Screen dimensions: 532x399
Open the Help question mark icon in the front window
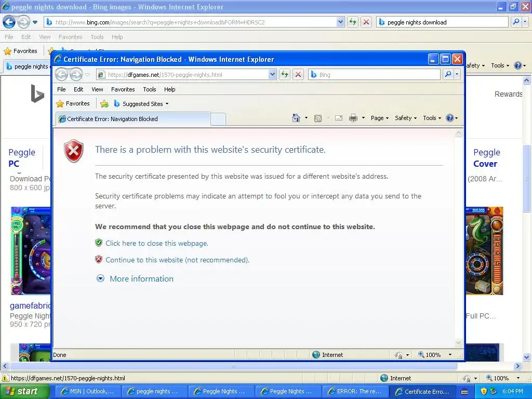click(450, 118)
